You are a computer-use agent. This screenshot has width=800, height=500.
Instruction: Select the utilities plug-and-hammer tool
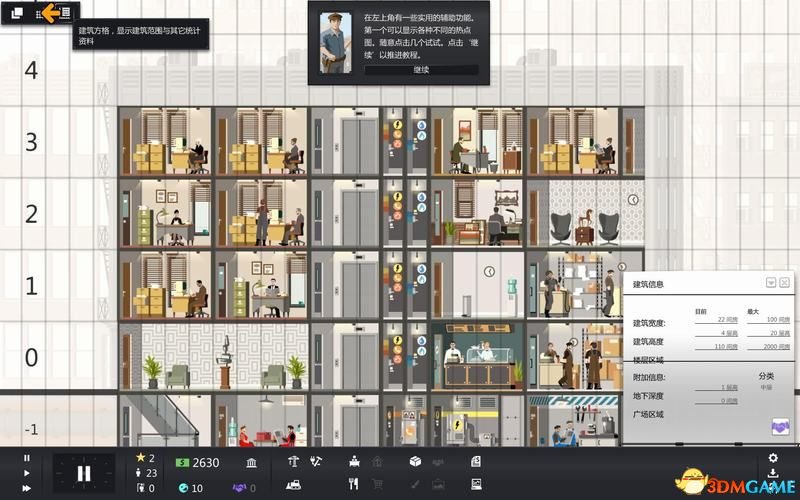316,462
